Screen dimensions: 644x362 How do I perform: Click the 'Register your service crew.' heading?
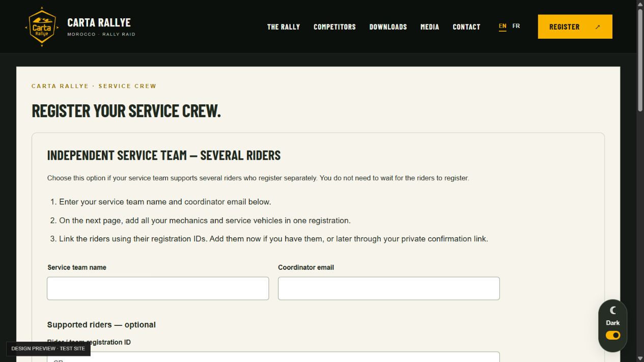[126, 110]
